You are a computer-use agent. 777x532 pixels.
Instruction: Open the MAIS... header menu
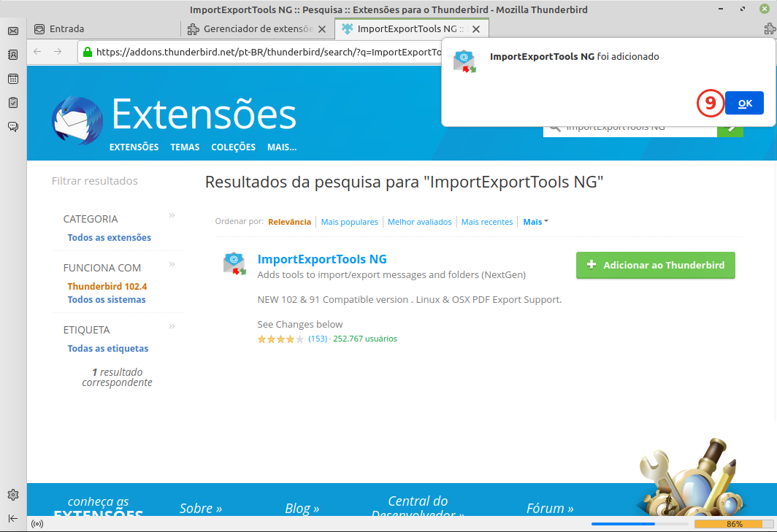coord(282,147)
